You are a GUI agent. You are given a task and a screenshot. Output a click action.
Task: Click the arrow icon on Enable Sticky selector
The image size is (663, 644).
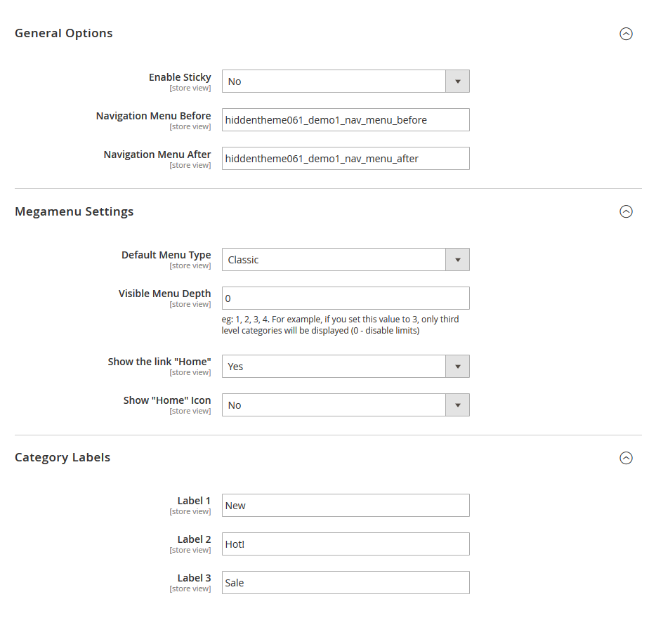(x=457, y=81)
